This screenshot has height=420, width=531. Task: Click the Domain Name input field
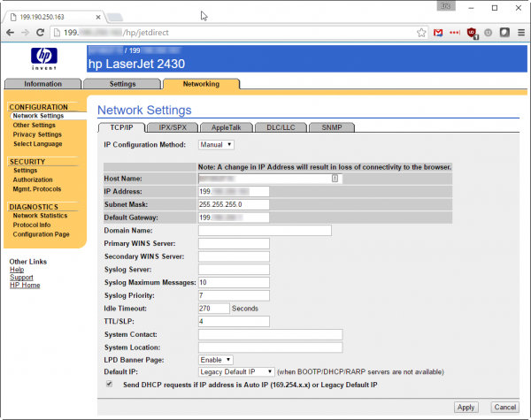coord(265,231)
